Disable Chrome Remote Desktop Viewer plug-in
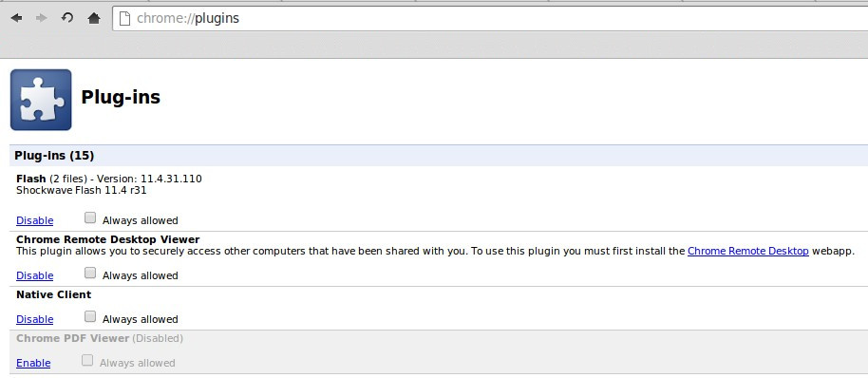Image resolution: width=868 pixels, height=378 pixels. coord(35,275)
